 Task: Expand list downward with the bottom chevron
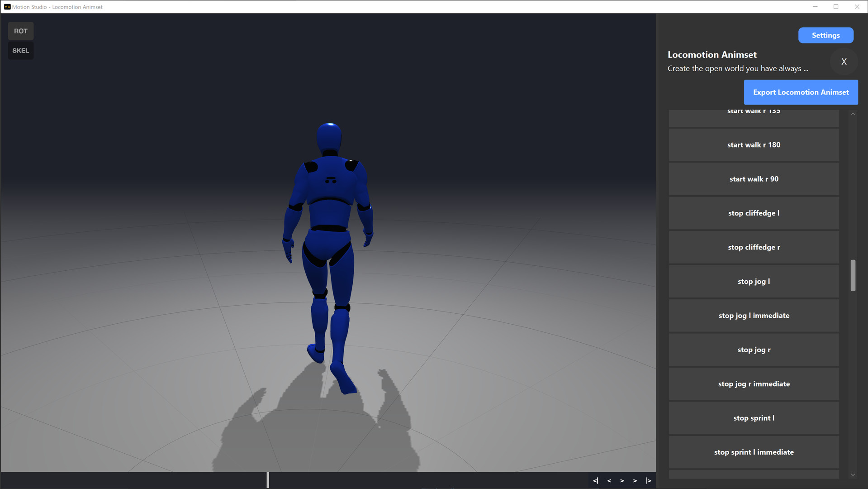coord(853,475)
